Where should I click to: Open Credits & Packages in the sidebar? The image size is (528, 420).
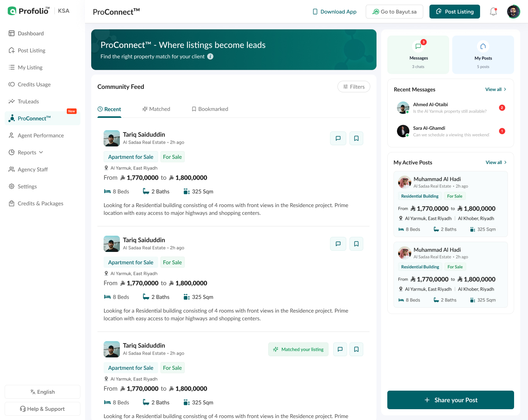pos(43,203)
